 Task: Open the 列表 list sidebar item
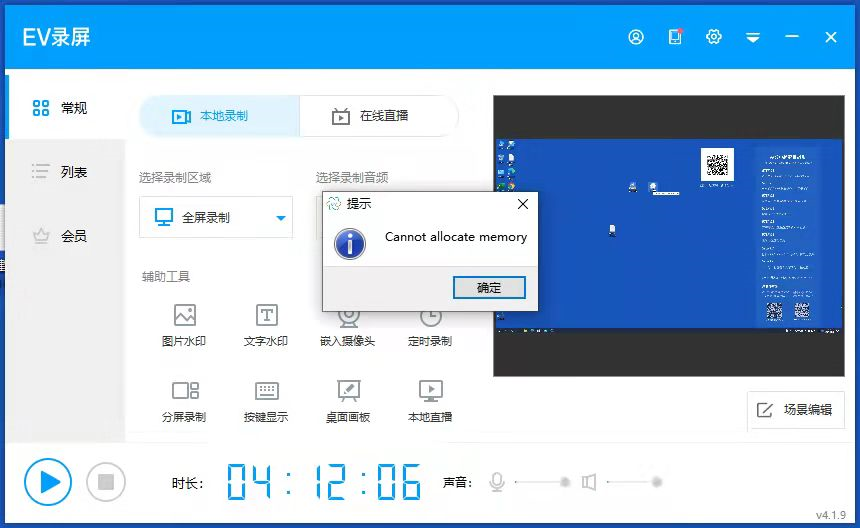[62, 172]
